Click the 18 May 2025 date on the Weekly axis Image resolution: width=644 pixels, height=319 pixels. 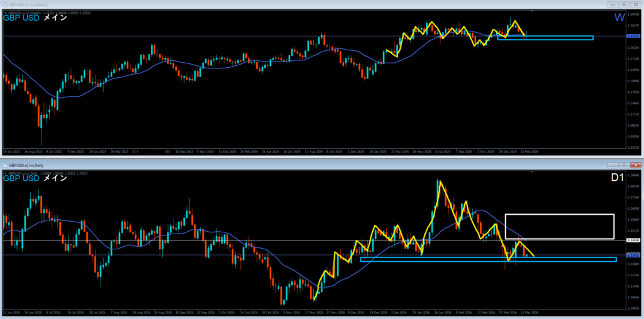422,151
